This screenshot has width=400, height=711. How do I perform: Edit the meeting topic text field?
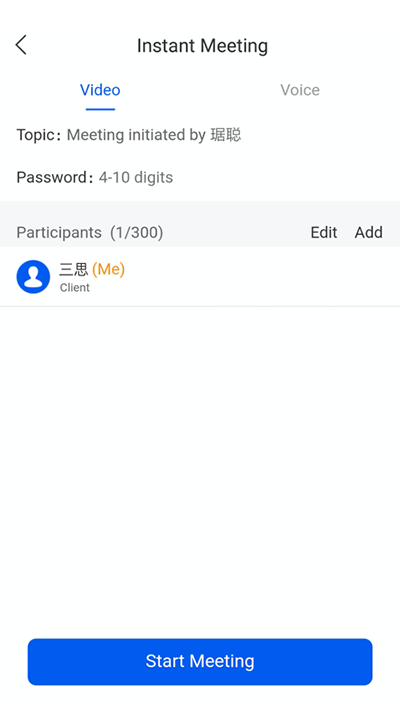(x=154, y=135)
